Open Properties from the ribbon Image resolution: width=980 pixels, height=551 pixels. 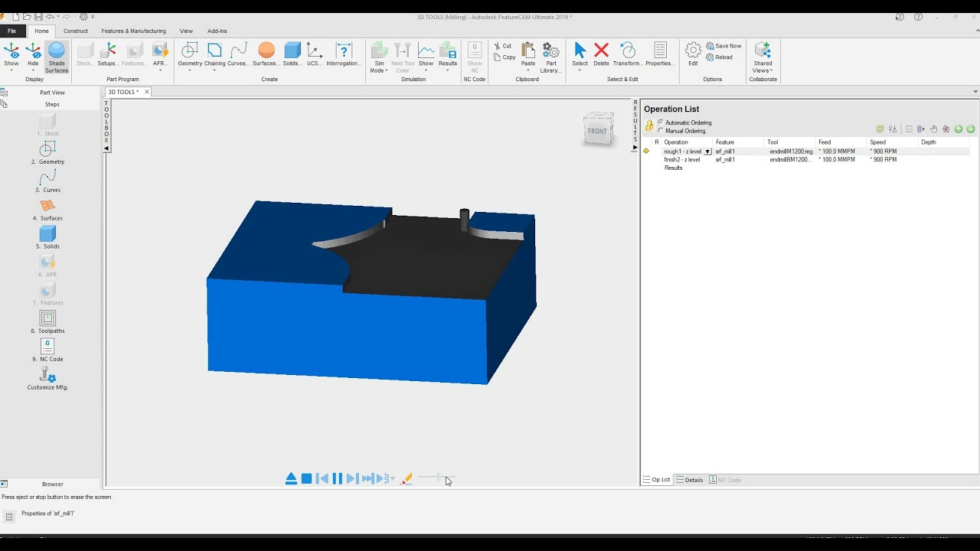(660, 54)
